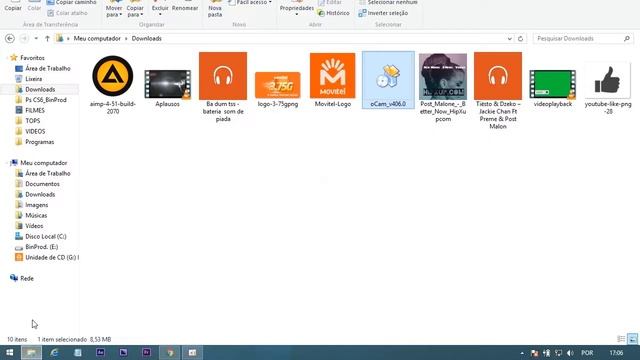Switch to large icons view
The width and height of the screenshot is (640, 360).
tap(632, 339)
